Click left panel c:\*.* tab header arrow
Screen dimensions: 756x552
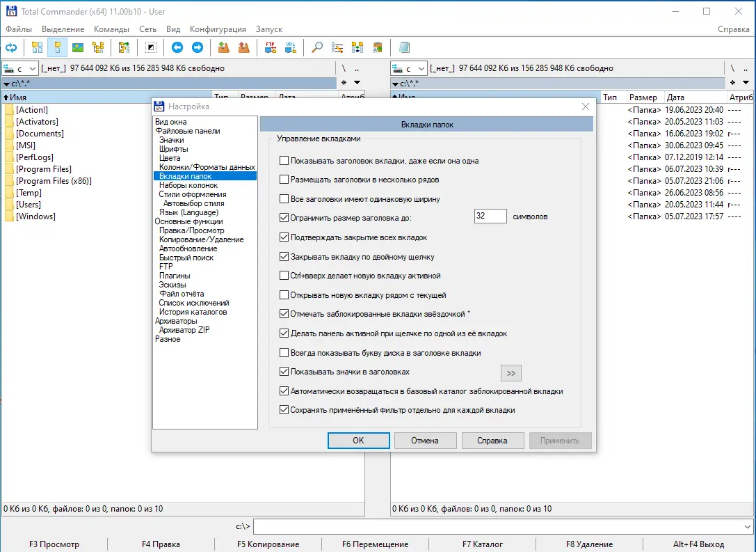(6, 84)
